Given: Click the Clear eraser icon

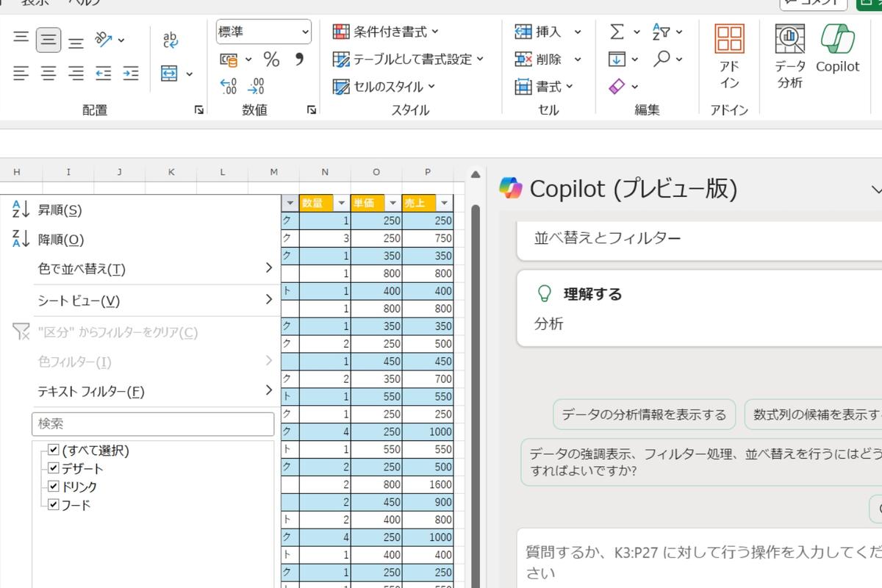Looking at the screenshot, I should pyautogui.click(x=617, y=86).
